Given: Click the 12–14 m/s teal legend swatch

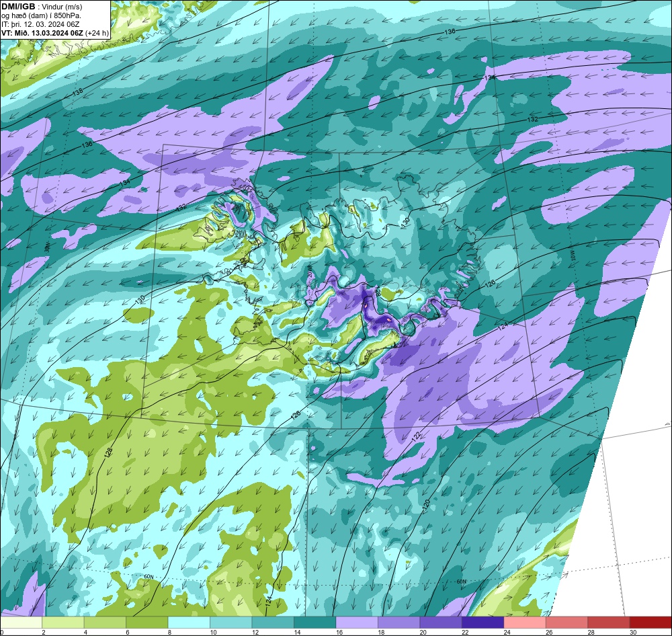Looking at the screenshot, I should click(x=274, y=623).
